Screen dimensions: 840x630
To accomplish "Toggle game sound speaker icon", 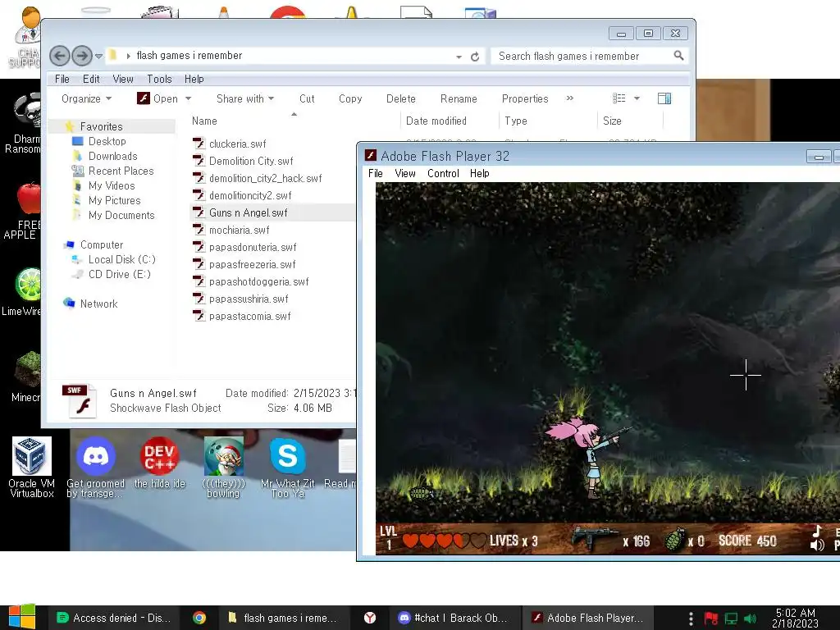I will (x=817, y=546).
